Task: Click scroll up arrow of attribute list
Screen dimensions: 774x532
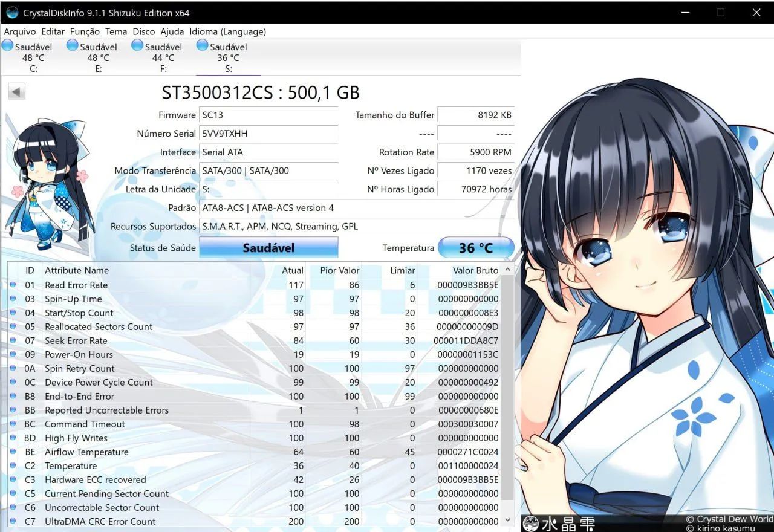Action: pyautogui.click(x=508, y=270)
